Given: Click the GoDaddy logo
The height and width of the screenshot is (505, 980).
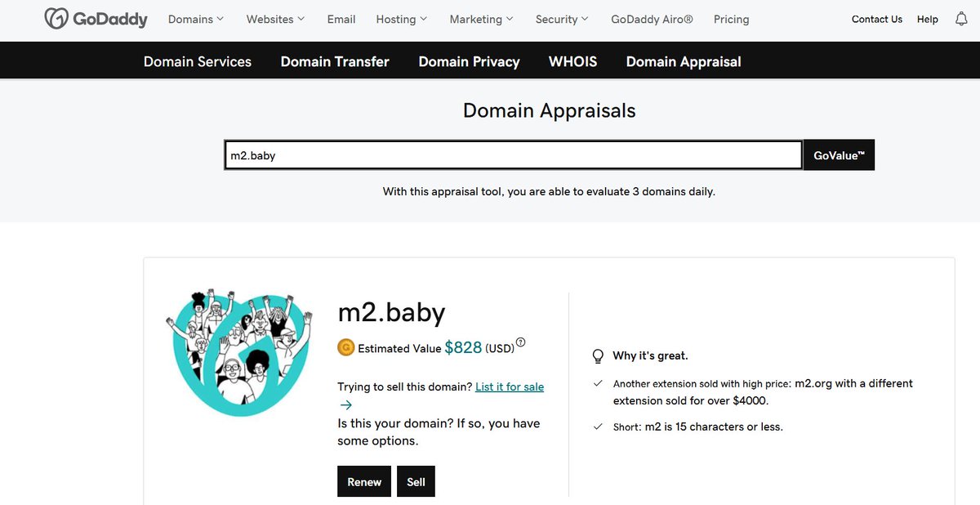Looking at the screenshot, I should coord(96,19).
